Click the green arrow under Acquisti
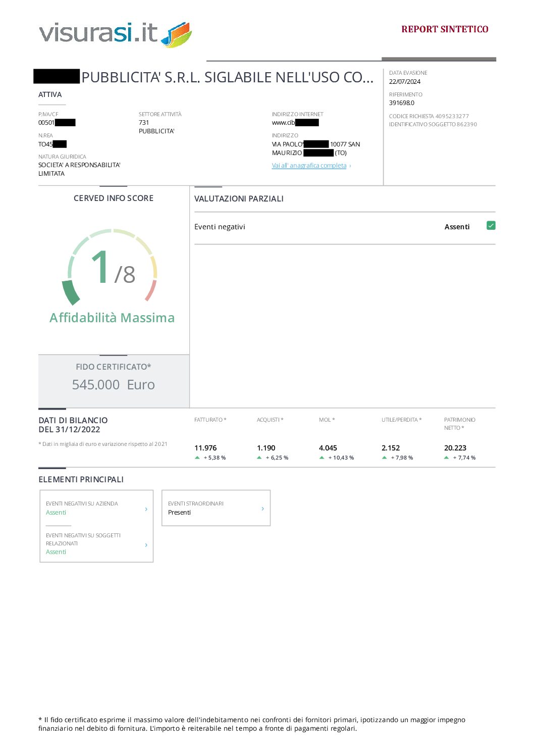534x756 pixels. pyautogui.click(x=259, y=458)
